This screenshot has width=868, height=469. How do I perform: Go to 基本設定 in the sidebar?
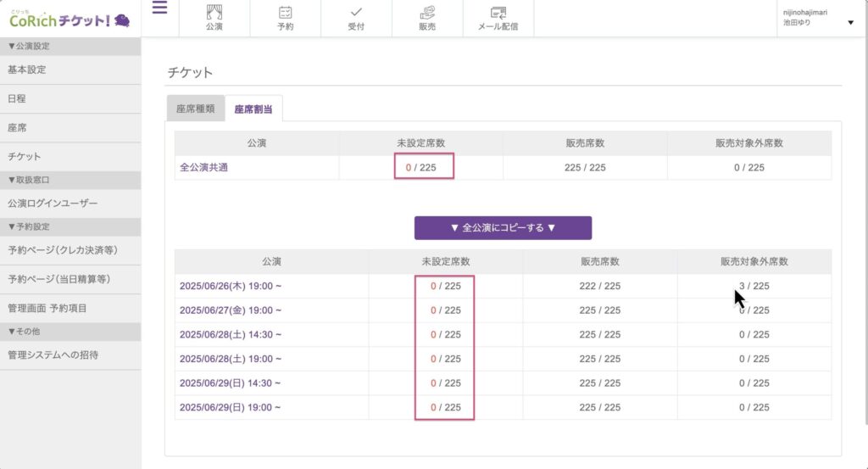(27, 70)
